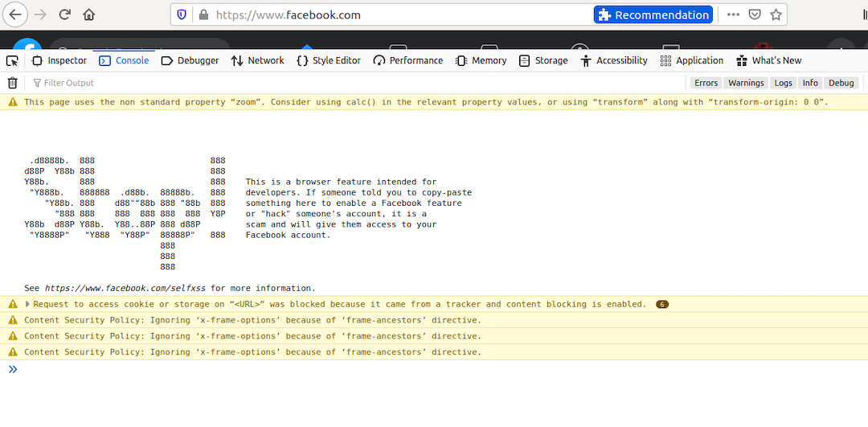This screenshot has height=427, width=868.
Task: Click the Inspector tab icon
Action: click(38, 61)
